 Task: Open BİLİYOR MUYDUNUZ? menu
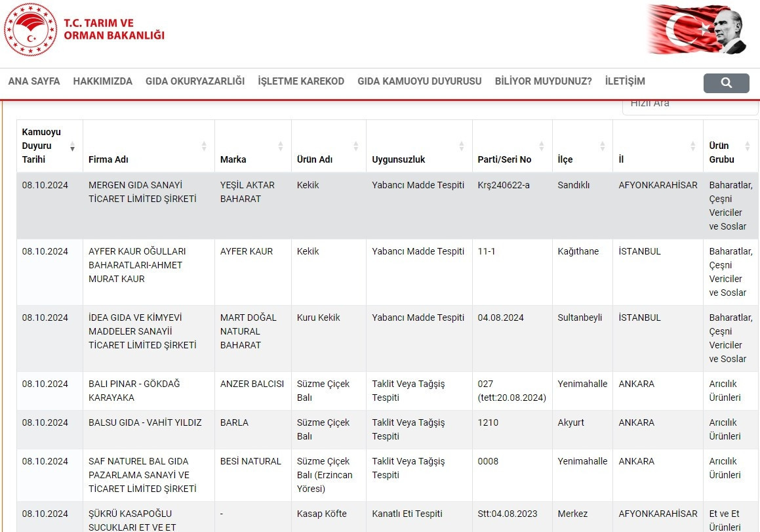(x=544, y=81)
